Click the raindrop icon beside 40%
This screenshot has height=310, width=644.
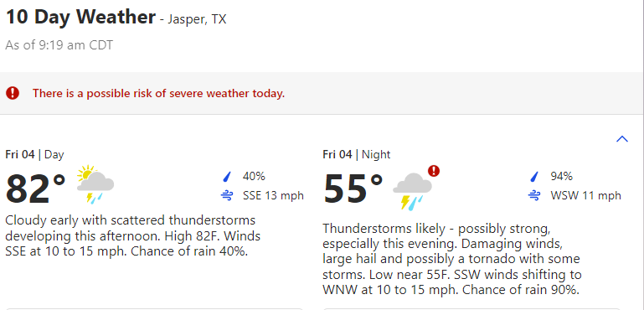point(227,177)
